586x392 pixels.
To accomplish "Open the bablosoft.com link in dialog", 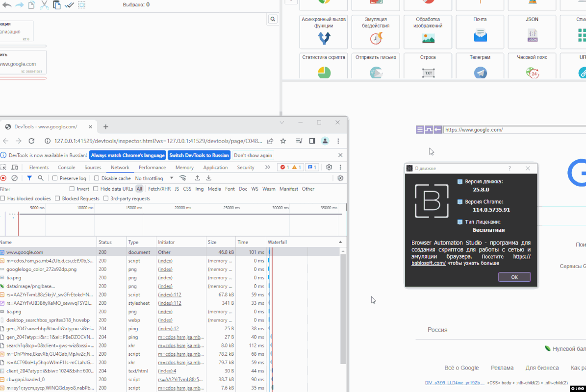I will pos(428,263).
